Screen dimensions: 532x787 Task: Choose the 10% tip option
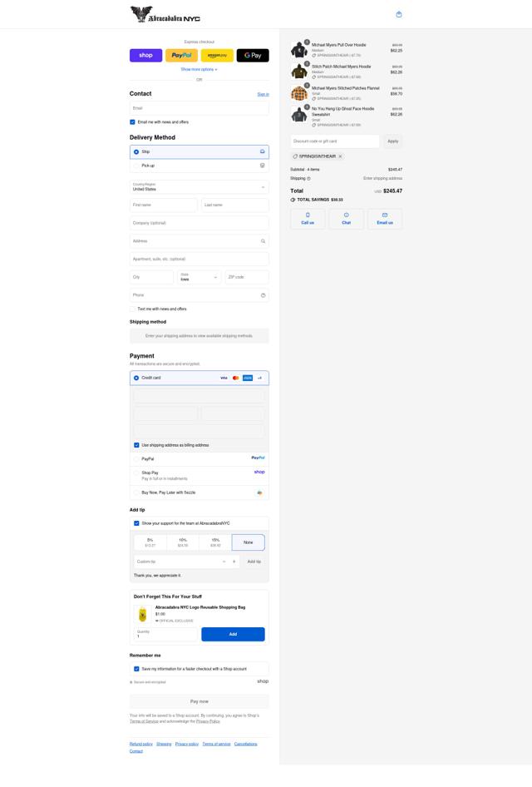click(x=183, y=542)
